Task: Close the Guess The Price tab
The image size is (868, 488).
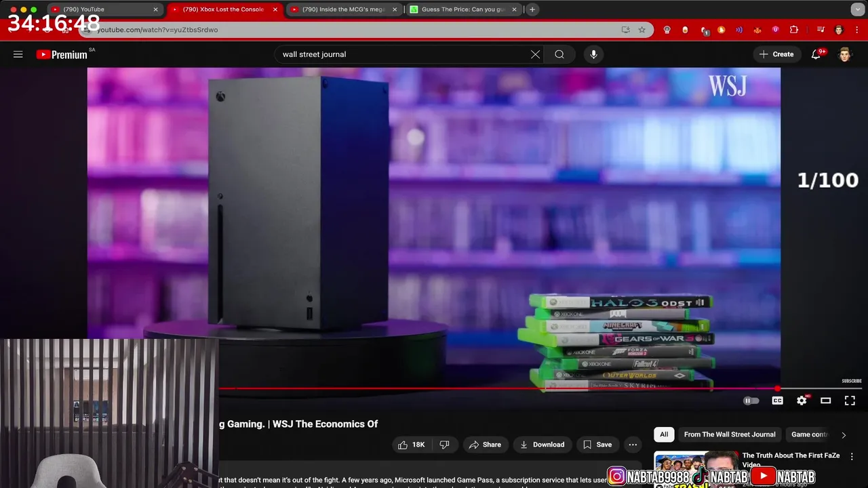Action: point(514,9)
